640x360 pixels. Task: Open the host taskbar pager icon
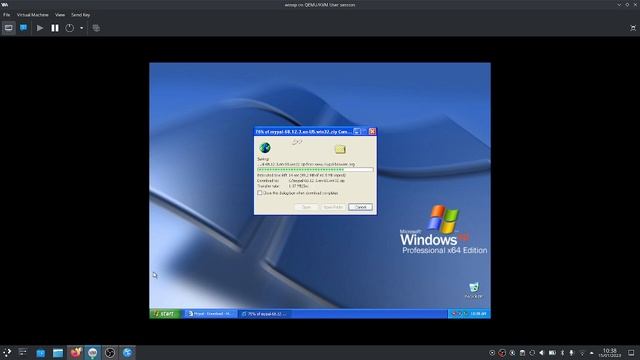tap(23, 353)
